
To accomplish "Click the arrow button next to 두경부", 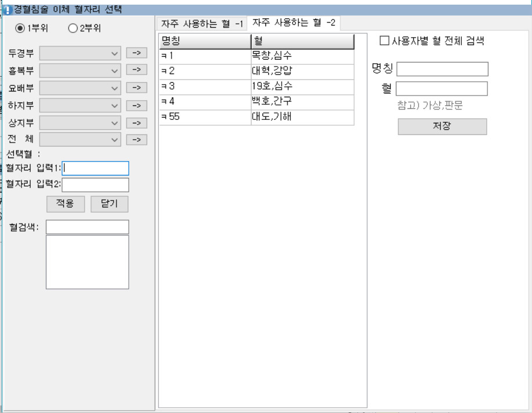I will point(136,53).
